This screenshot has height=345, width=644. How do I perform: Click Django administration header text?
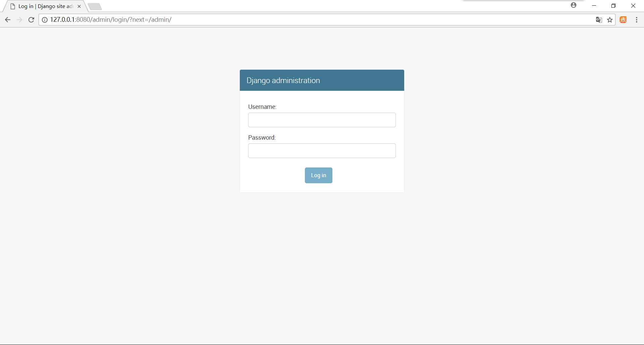[283, 80]
